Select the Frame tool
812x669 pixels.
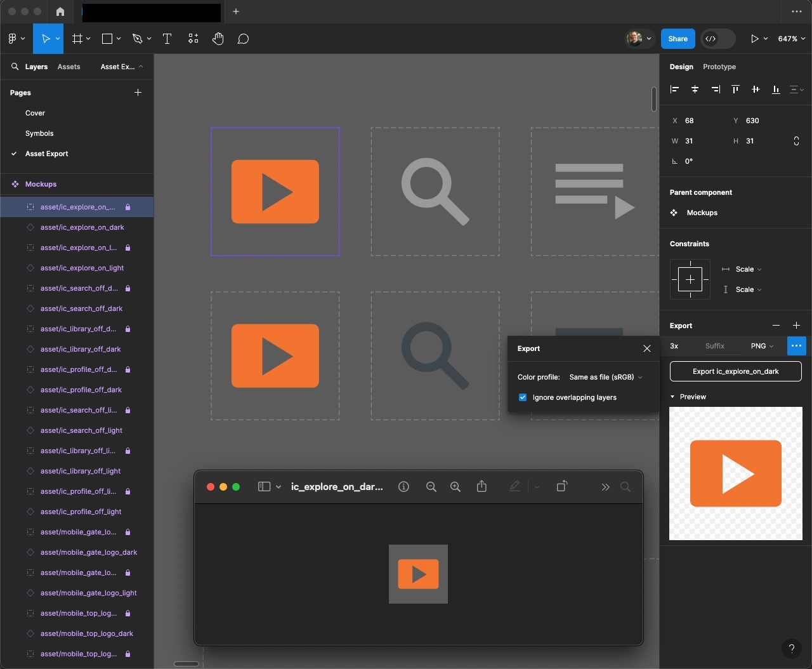tap(77, 39)
